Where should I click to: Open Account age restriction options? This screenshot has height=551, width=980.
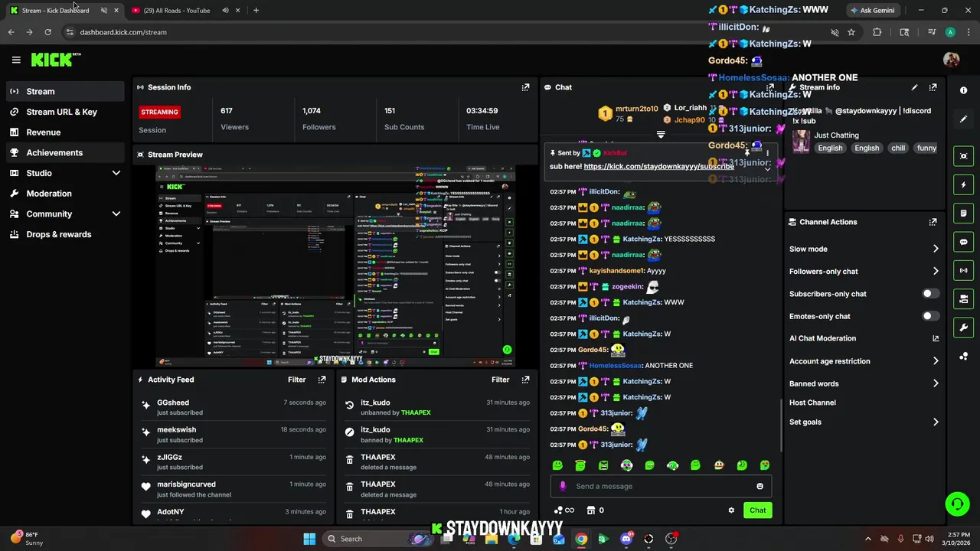click(936, 361)
